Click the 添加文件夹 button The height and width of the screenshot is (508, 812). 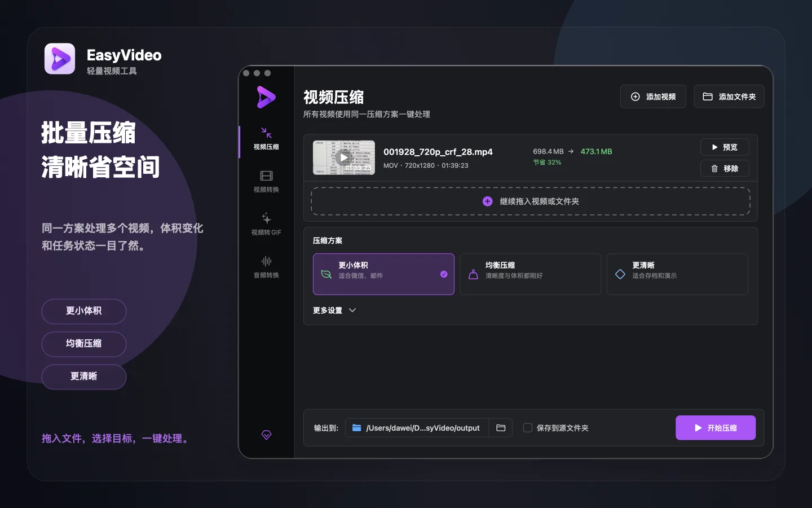coord(729,97)
